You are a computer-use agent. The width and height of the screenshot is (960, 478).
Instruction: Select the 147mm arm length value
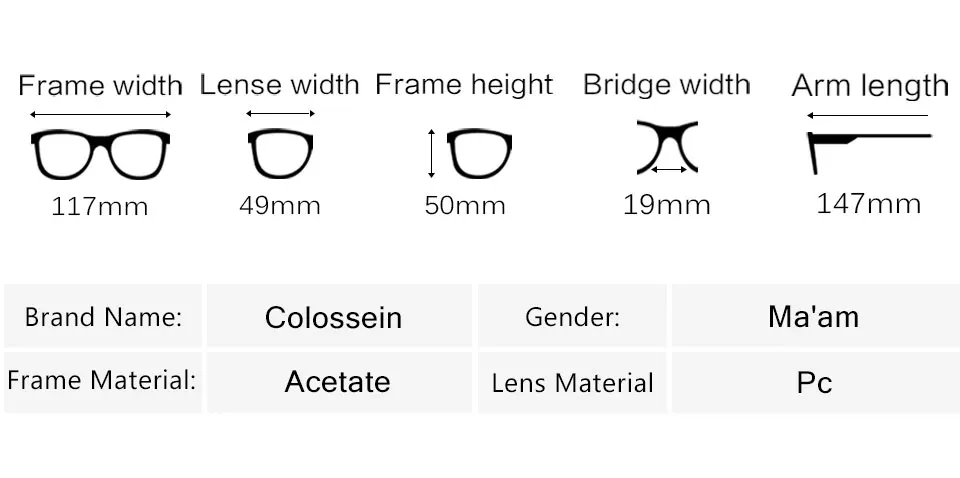[x=869, y=204]
